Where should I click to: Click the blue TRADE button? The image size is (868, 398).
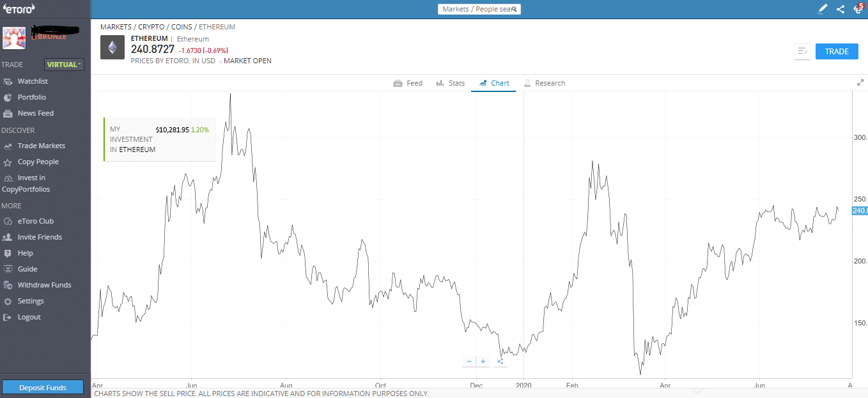[837, 51]
